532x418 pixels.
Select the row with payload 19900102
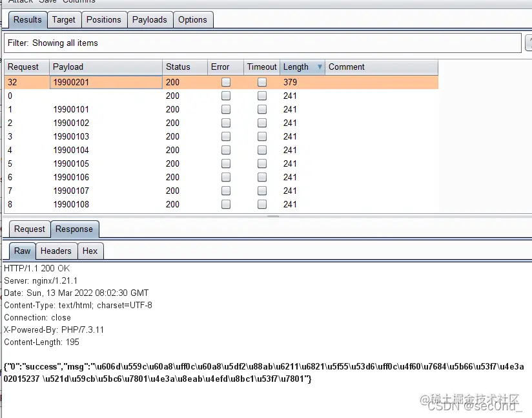pos(221,123)
